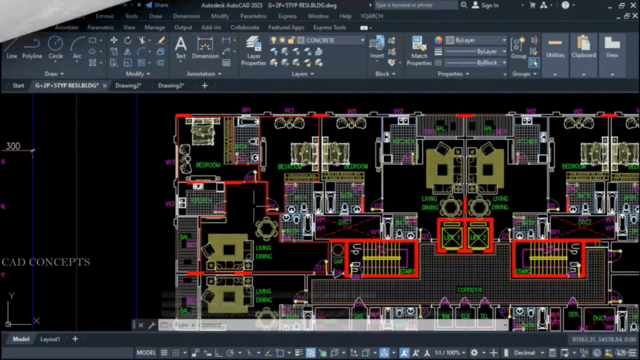Screen dimensions: 640x360
Task: Open the Clipboard panel button
Action: tap(583, 55)
